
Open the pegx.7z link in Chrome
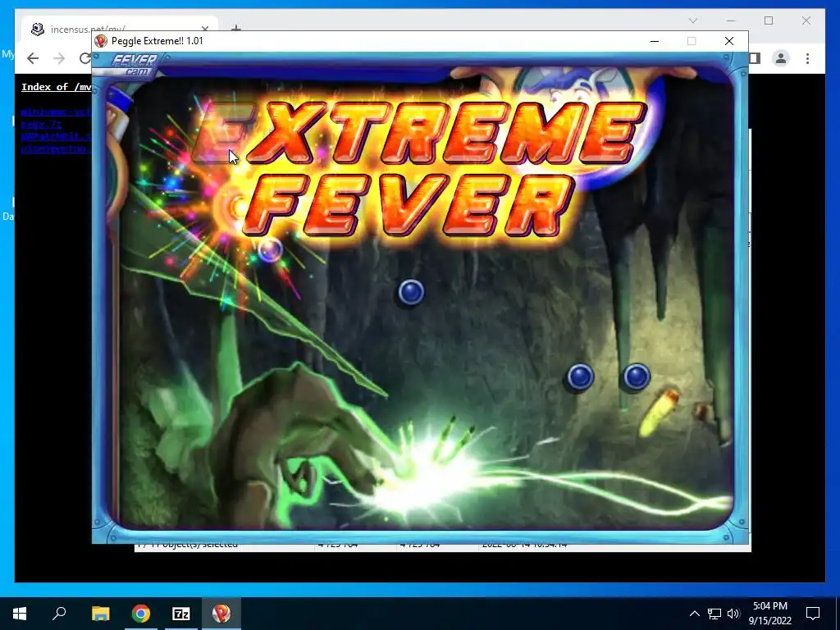[41, 124]
